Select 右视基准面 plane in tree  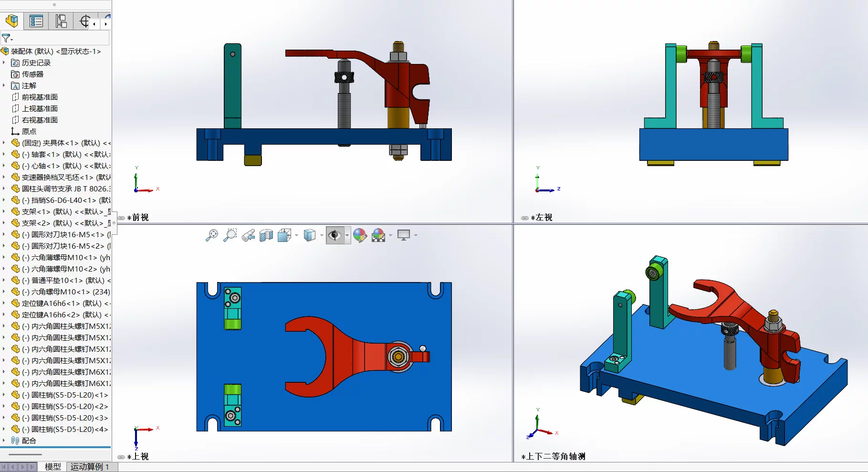click(x=34, y=120)
